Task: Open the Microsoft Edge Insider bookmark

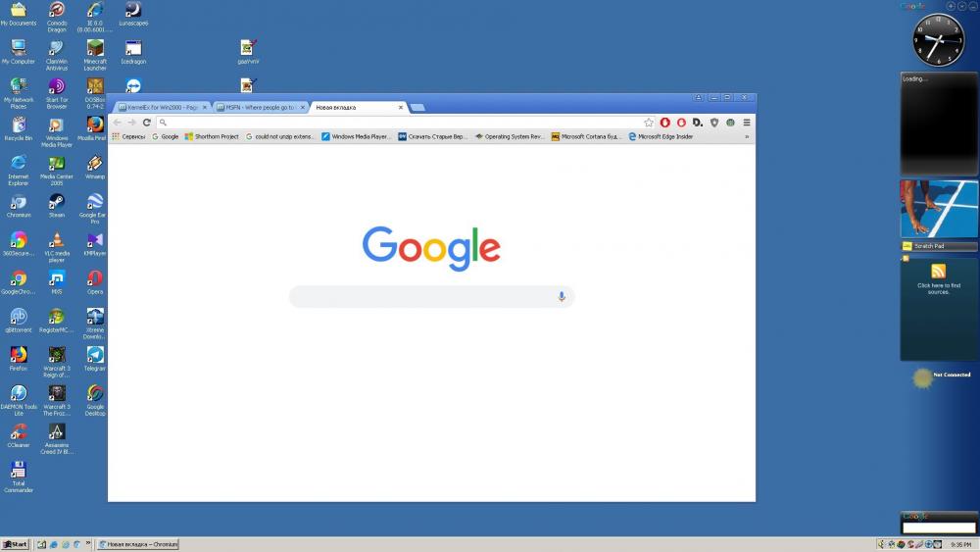Action: pyautogui.click(x=661, y=136)
